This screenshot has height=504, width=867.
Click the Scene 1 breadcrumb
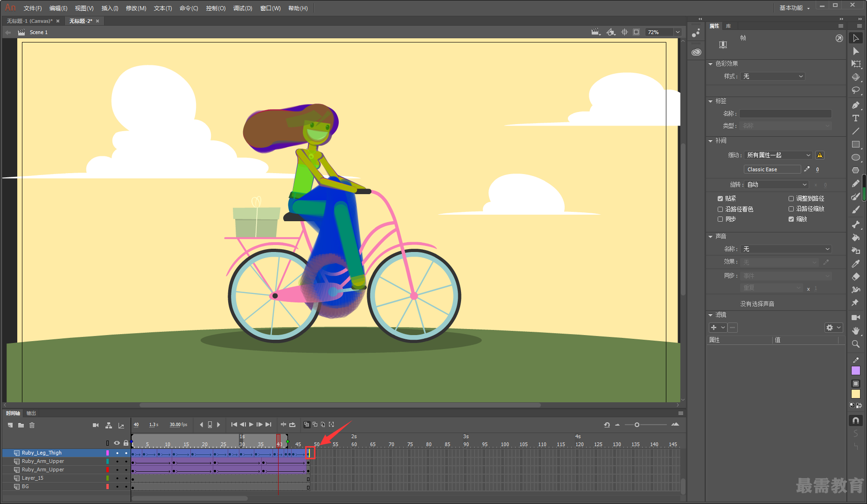coord(39,32)
